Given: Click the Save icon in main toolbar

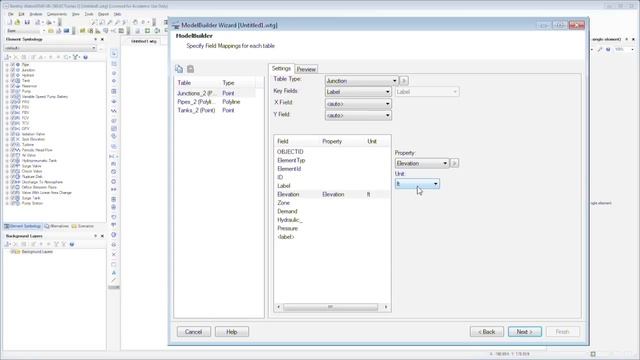Looking at the screenshot, I should click(27, 22).
